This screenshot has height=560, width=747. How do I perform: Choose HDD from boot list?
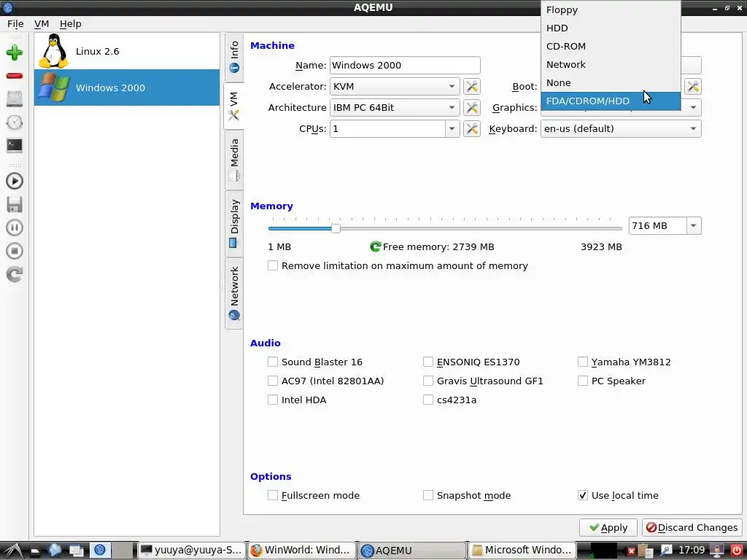[x=611, y=28]
